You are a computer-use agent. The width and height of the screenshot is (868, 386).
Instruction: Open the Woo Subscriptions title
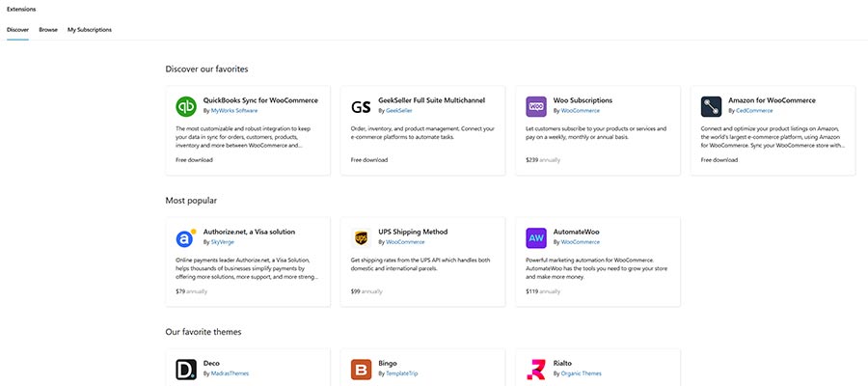(583, 100)
